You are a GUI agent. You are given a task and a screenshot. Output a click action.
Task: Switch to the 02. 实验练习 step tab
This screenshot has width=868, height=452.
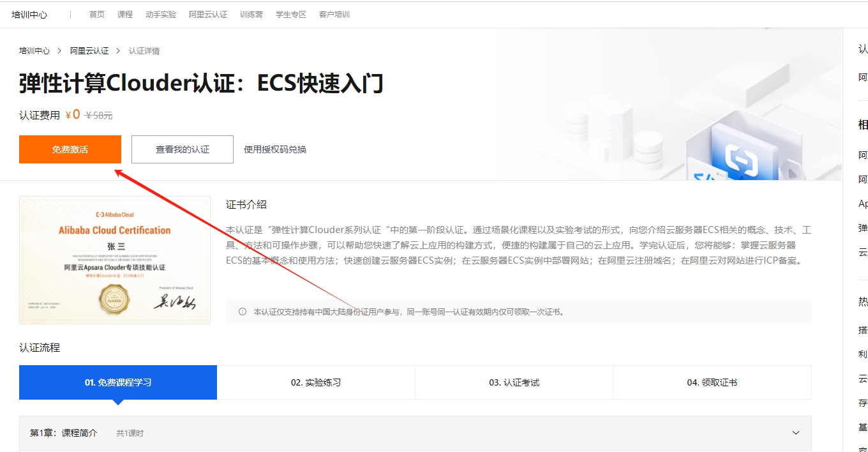click(316, 382)
